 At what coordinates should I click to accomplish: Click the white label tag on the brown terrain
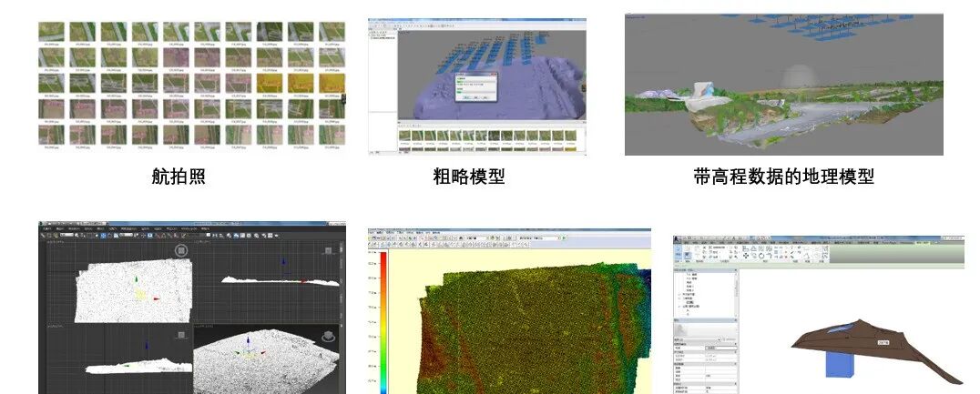[883, 343]
